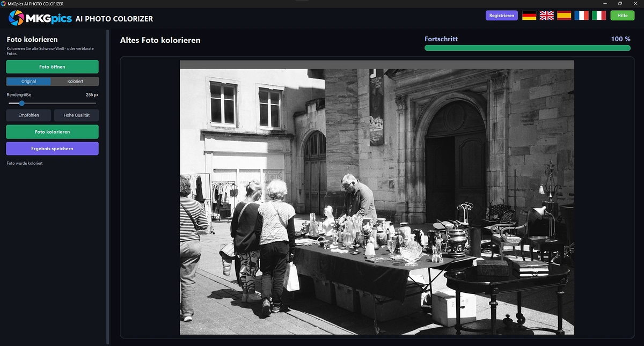Switch language to German via the flag
This screenshot has height=346, width=644.
click(x=529, y=16)
